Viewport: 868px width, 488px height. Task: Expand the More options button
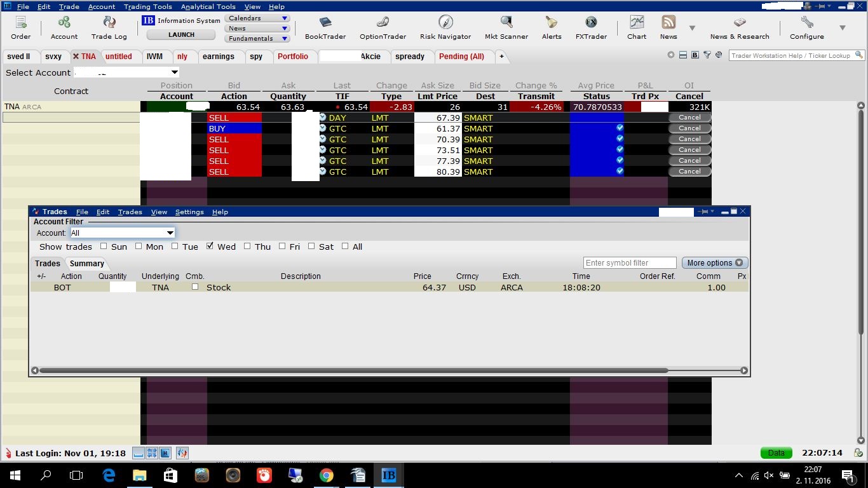pyautogui.click(x=715, y=262)
